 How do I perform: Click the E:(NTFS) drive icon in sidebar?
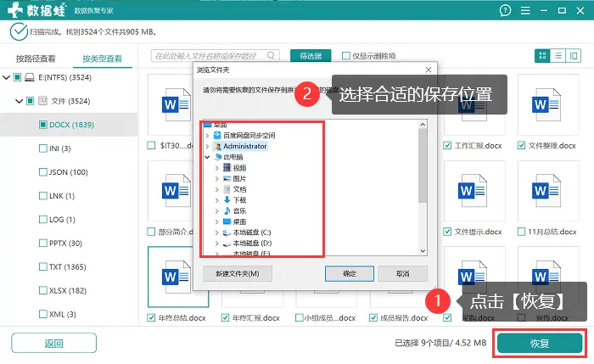pos(29,78)
